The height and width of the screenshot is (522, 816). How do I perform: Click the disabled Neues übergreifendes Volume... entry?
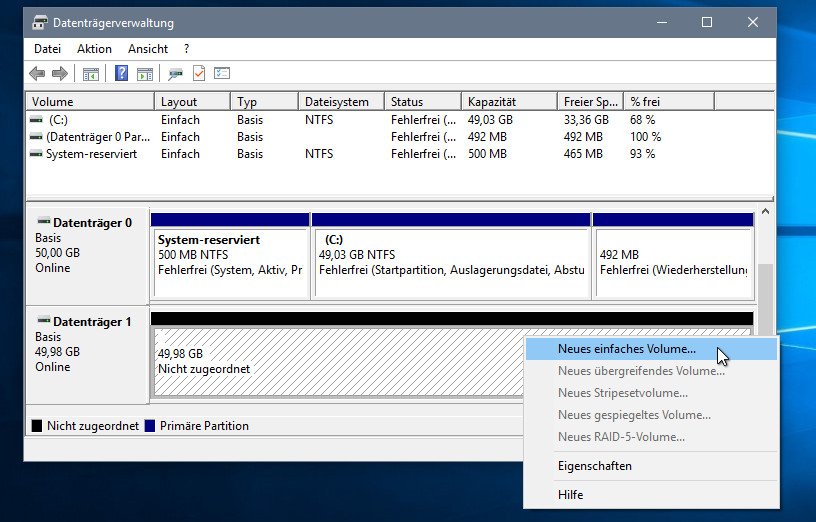pos(651,371)
